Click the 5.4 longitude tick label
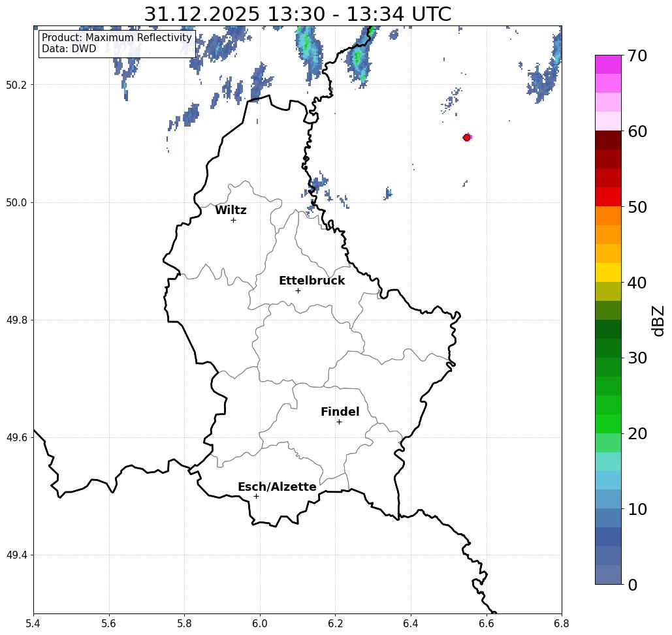Viewport: 672px width, 635px height. (33, 623)
